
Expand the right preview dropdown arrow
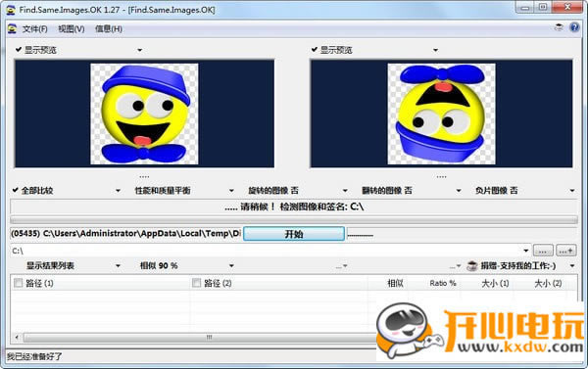click(435, 50)
